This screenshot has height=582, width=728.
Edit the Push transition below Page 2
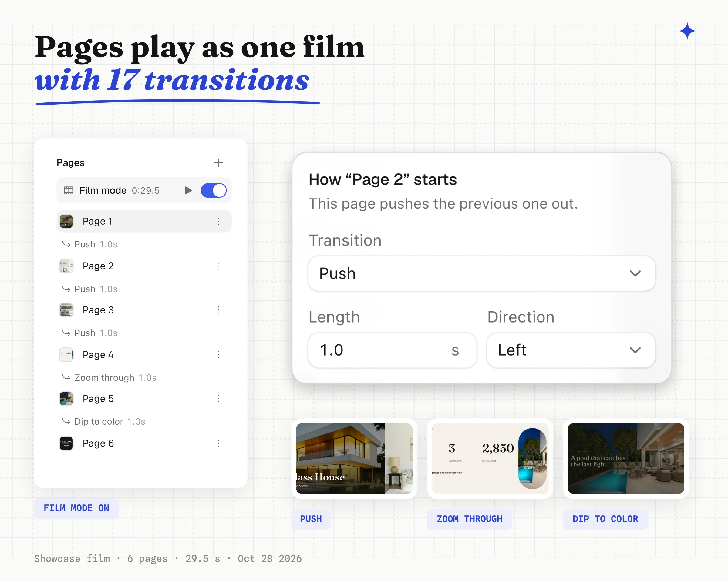click(90, 289)
